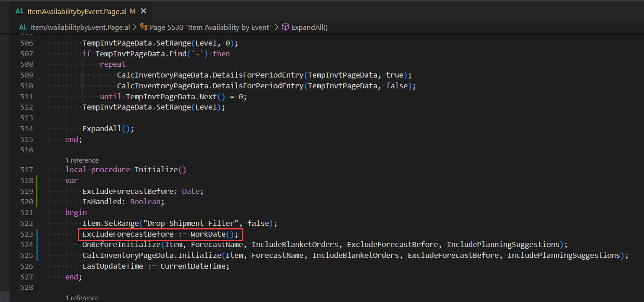Image resolution: width=644 pixels, height=302 pixels.
Task: Open the ItemAvailabilitybyEvent.Page.al breadcrumb dropdown
Action: click(x=80, y=27)
